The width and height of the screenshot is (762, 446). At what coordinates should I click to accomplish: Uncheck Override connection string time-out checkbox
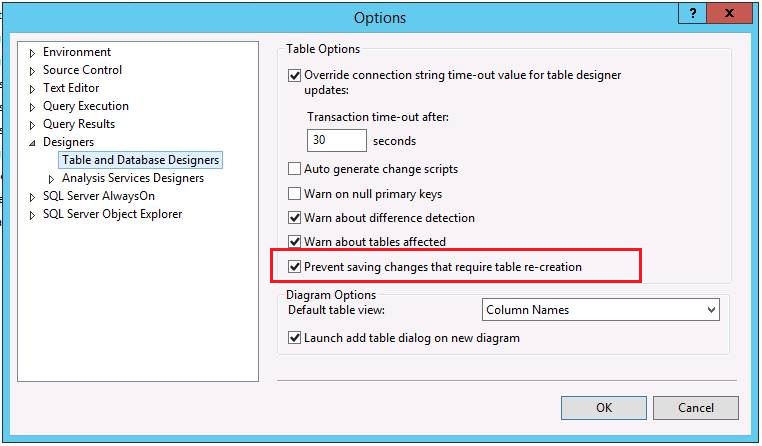(294, 75)
